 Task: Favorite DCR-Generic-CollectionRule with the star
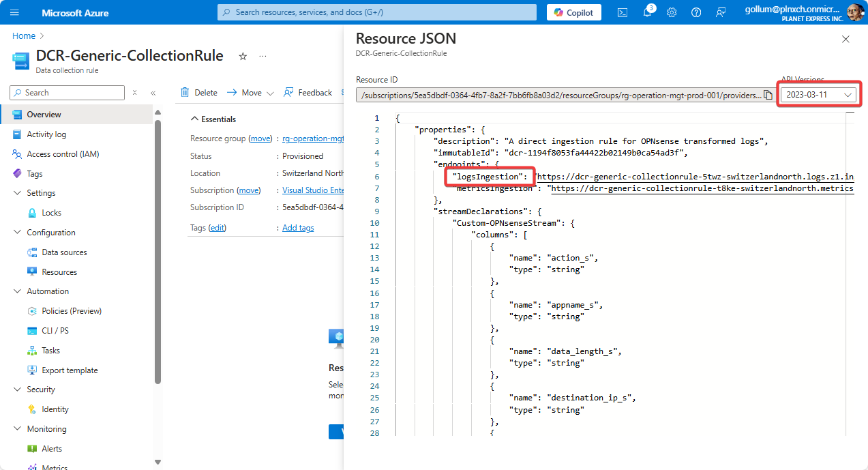click(x=242, y=56)
